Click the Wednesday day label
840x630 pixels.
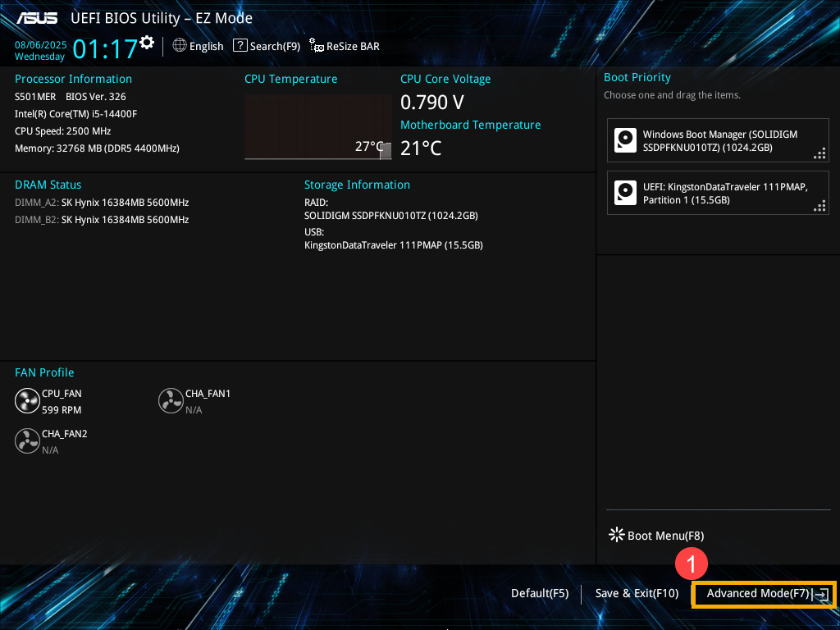(39, 57)
